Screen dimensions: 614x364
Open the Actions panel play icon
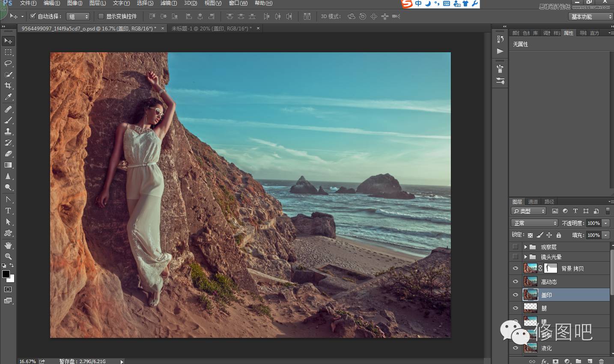click(500, 51)
